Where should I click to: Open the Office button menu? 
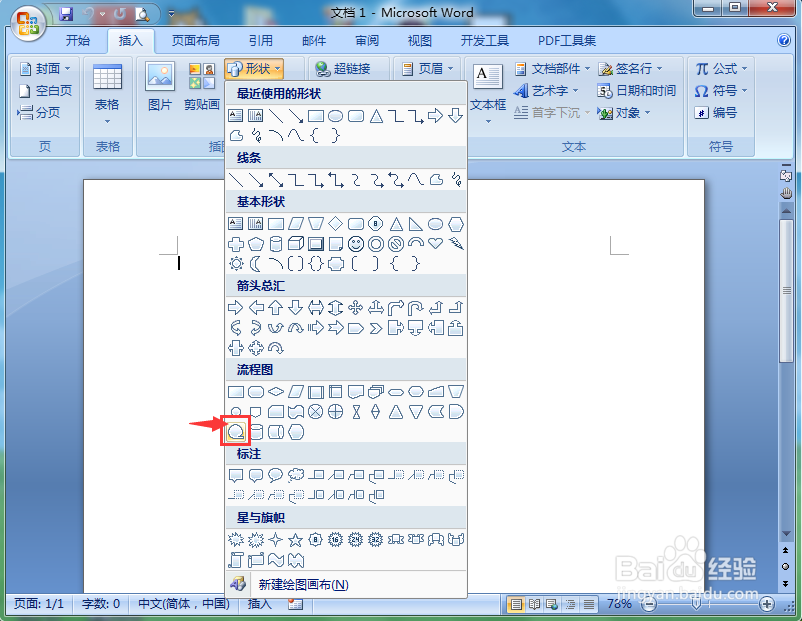click(x=28, y=24)
